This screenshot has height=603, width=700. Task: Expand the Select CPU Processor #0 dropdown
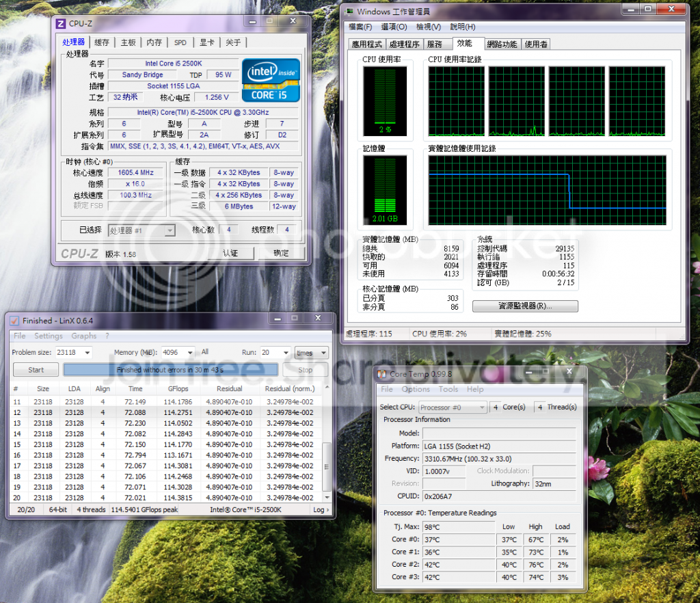point(453,407)
